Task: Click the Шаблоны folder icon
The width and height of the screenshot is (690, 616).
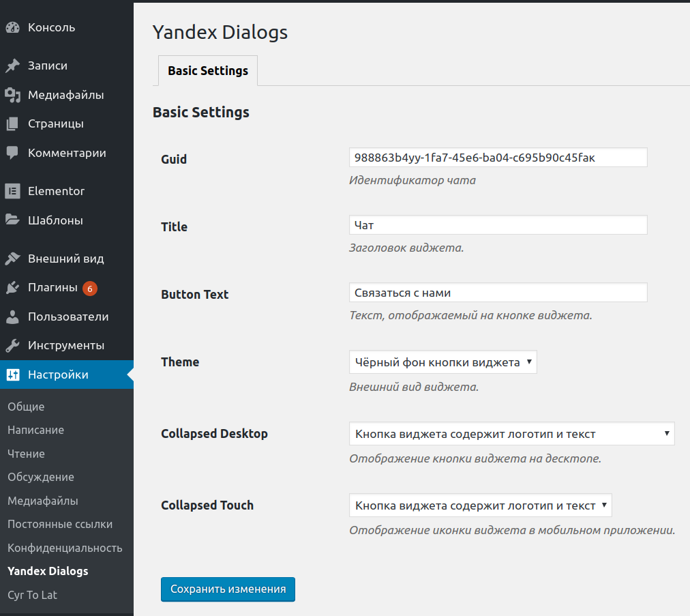Action: (x=13, y=220)
